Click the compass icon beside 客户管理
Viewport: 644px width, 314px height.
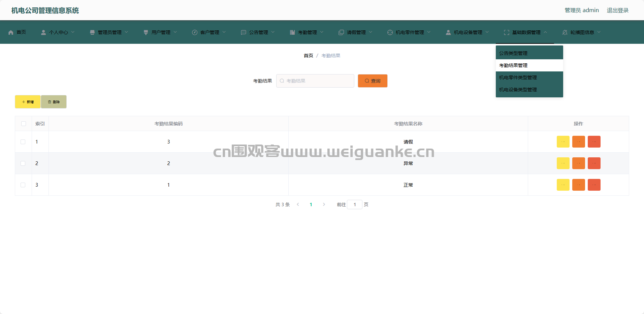[x=195, y=32]
